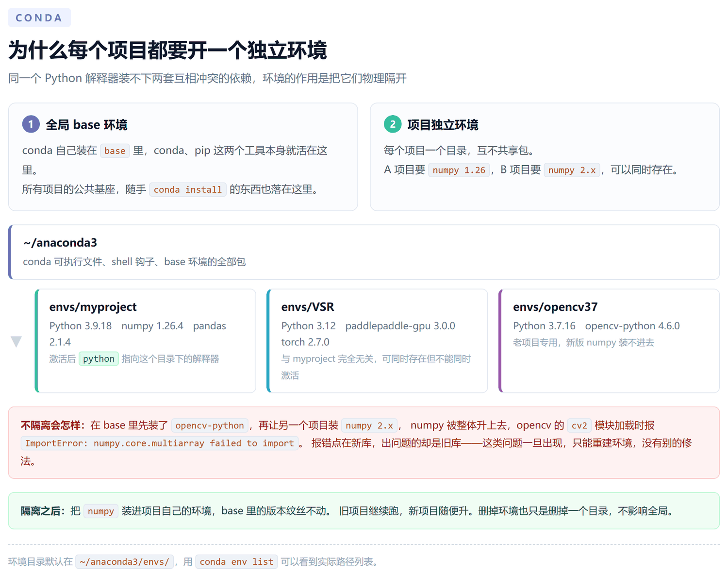
Task: Click the 'numpy 1.26' code chip
Action: (459, 170)
